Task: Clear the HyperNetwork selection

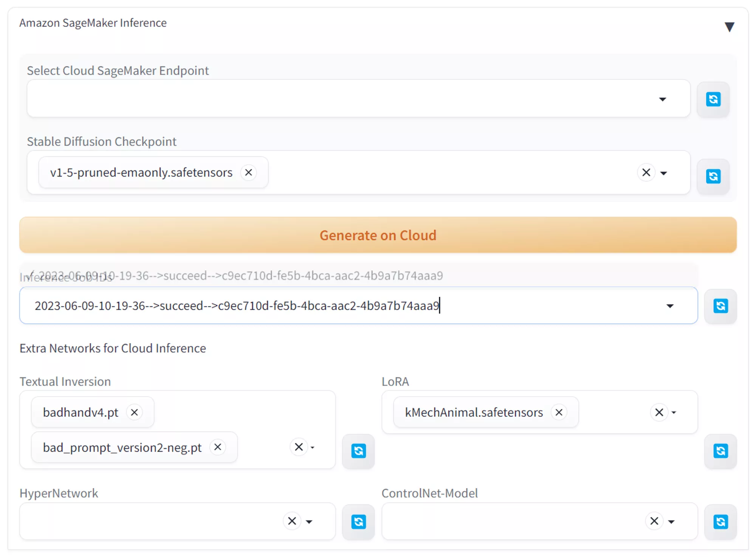Action: point(292,521)
